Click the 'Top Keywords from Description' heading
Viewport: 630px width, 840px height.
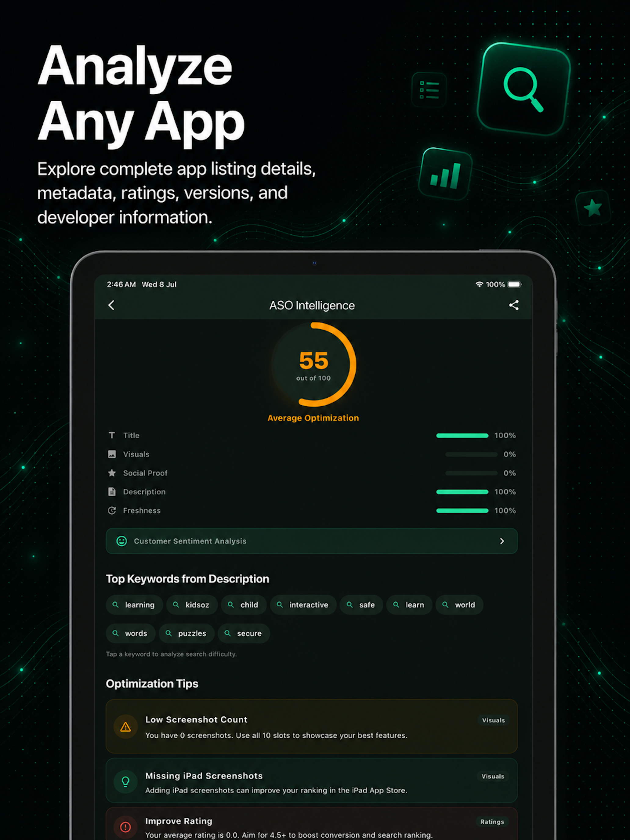tap(187, 579)
